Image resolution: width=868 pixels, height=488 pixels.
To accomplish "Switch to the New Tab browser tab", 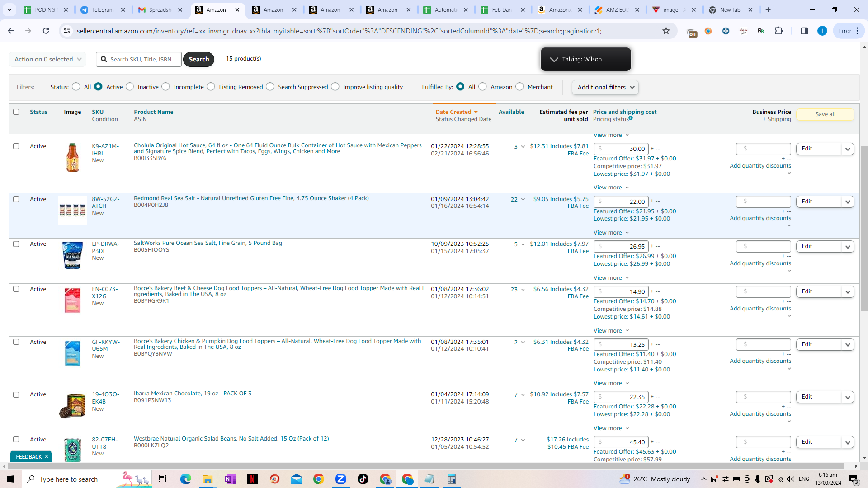I will [x=730, y=9].
